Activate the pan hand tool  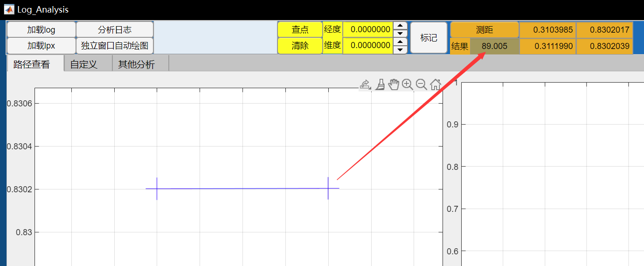(x=394, y=84)
